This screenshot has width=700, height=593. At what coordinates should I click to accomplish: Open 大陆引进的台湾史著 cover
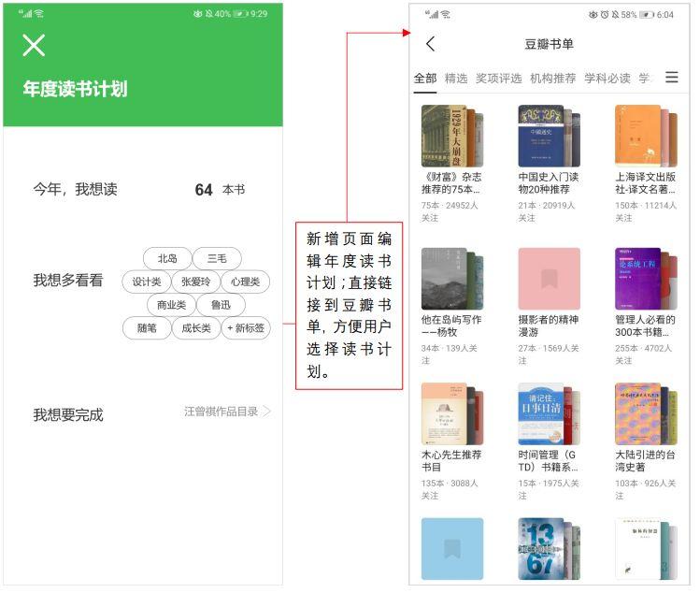[646, 414]
